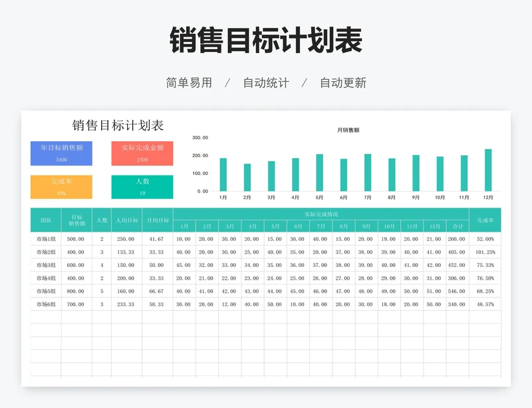Click the 人数 cell showing 5 for 市场5组

point(102,291)
